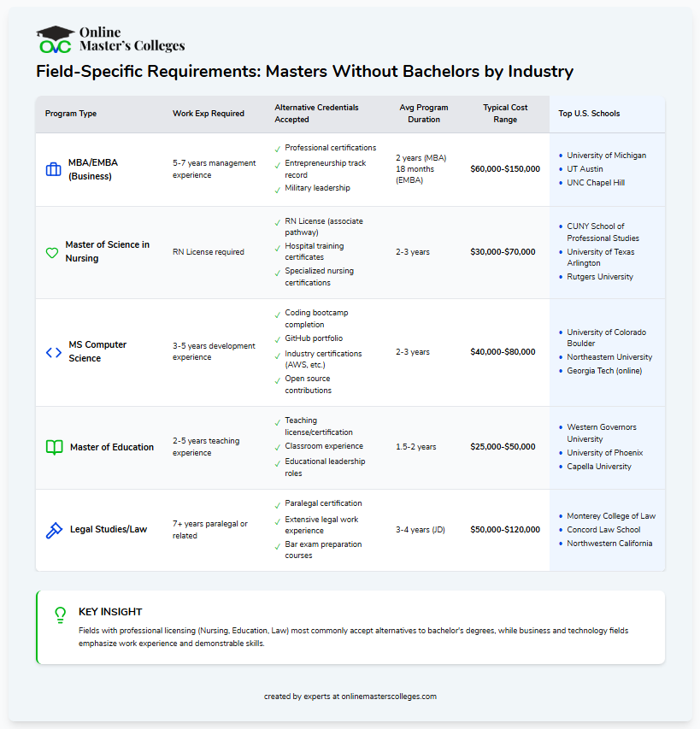Viewport: 700px width, 729px height.
Task: Click the briefcase icon beside MBA/EMBA
Action: coord(53,169)
